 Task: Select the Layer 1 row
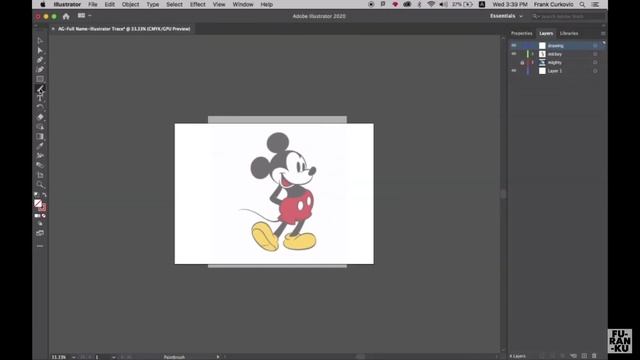pyautogui.click(x=557, y=71)
